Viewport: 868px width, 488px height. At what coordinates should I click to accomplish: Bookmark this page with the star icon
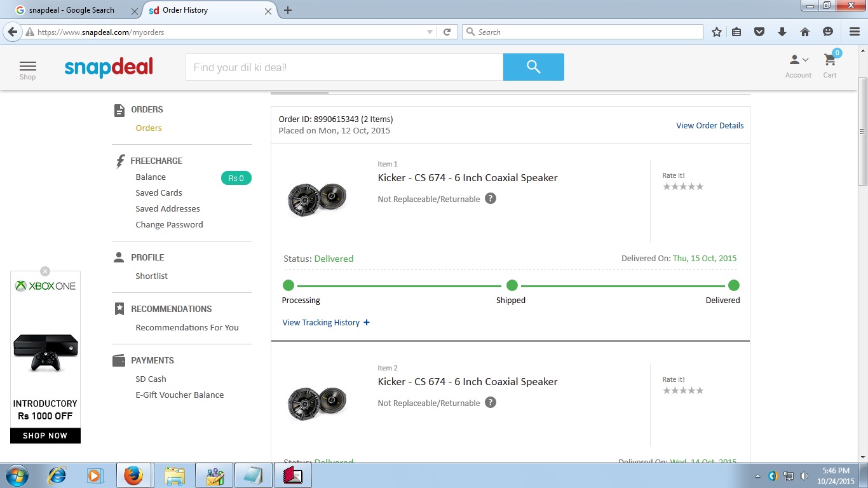717,32
